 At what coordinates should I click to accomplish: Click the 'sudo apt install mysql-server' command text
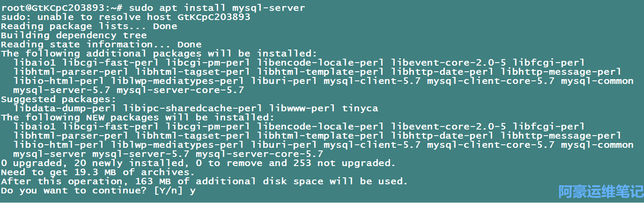coord(217,7)
